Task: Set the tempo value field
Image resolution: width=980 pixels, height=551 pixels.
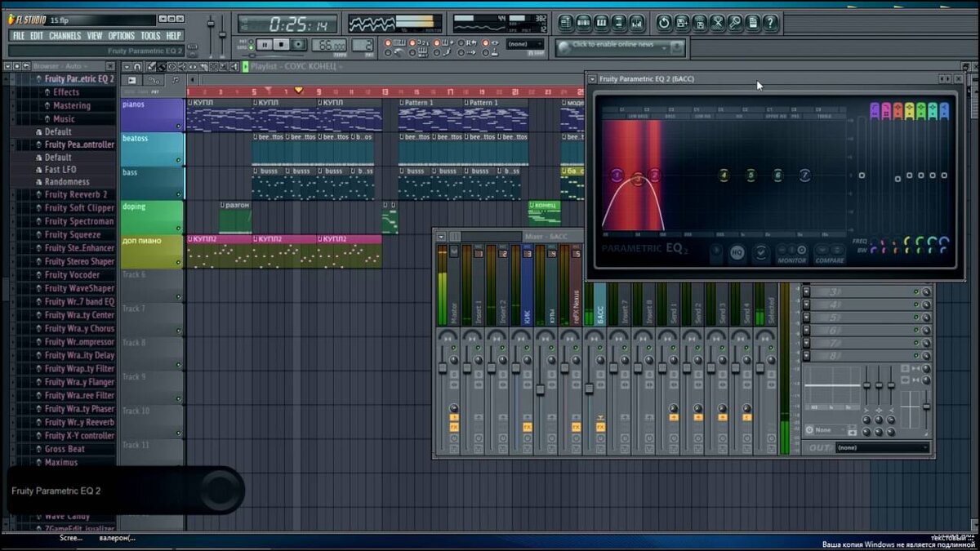Action: click(x=331, y=45)
